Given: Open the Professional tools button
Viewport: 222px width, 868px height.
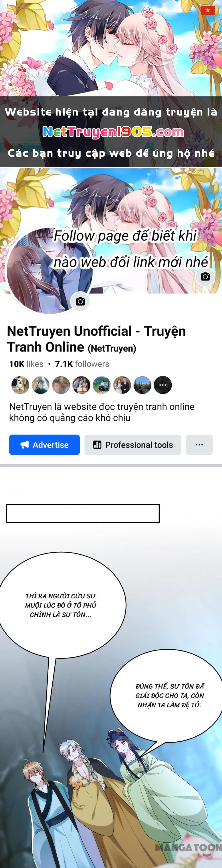Looking at the screenshot, I should coord(133,445).
